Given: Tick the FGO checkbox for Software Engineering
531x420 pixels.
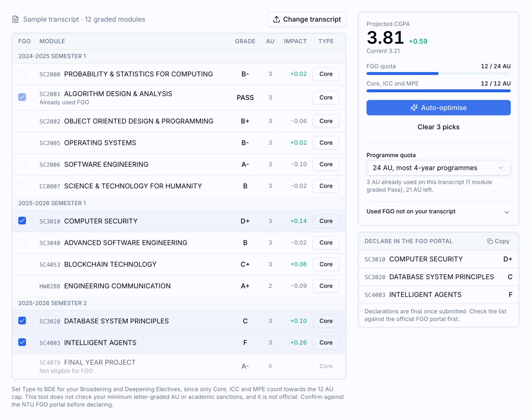Looking at the screenshot, I should (22, 164).
